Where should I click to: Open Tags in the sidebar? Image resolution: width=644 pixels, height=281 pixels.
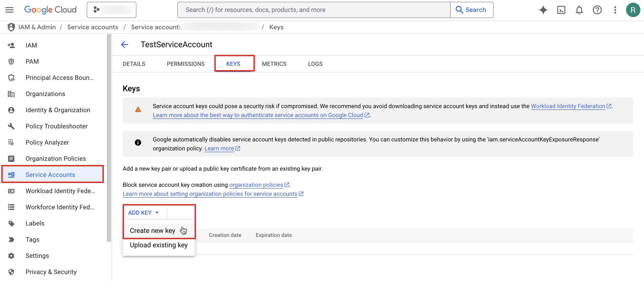coord(33,239)
